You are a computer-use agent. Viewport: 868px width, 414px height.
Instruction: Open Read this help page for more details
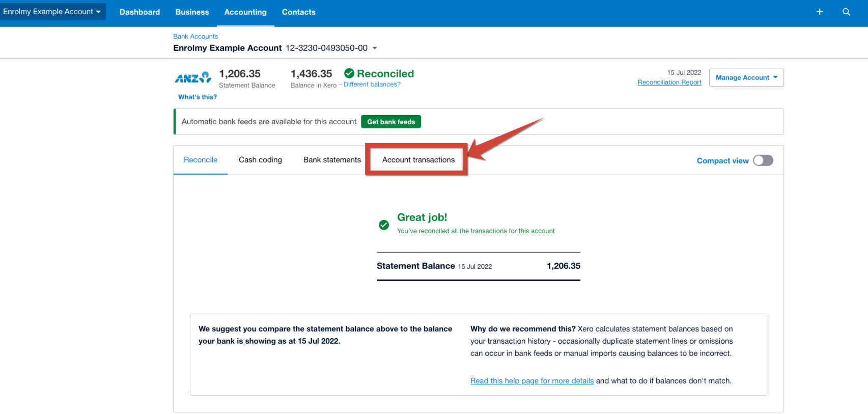pos(532,381)
